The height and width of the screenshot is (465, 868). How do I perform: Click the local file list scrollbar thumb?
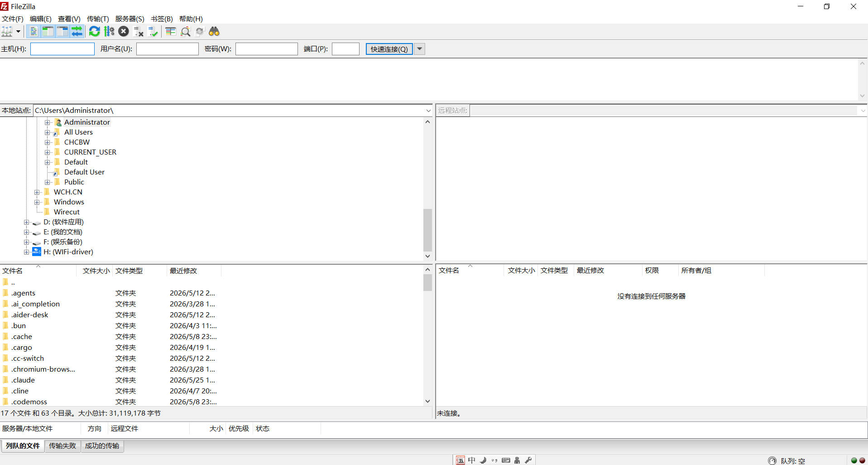427,282
